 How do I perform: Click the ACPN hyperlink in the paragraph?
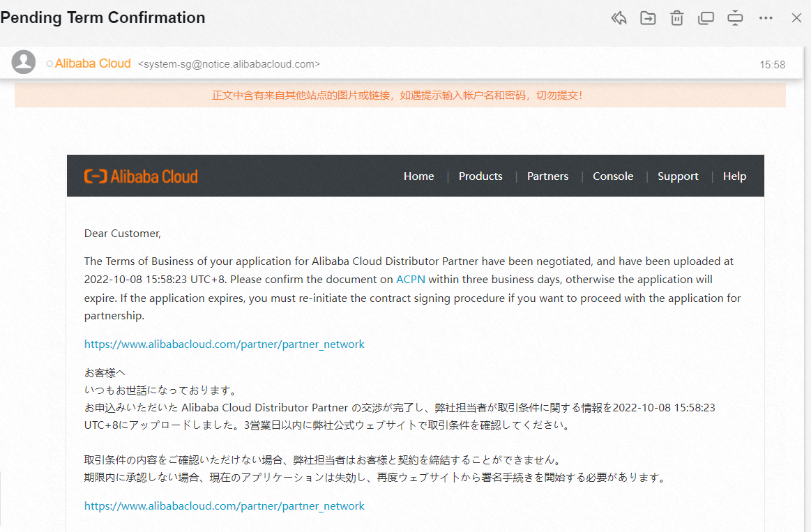[x=411, y=279]
